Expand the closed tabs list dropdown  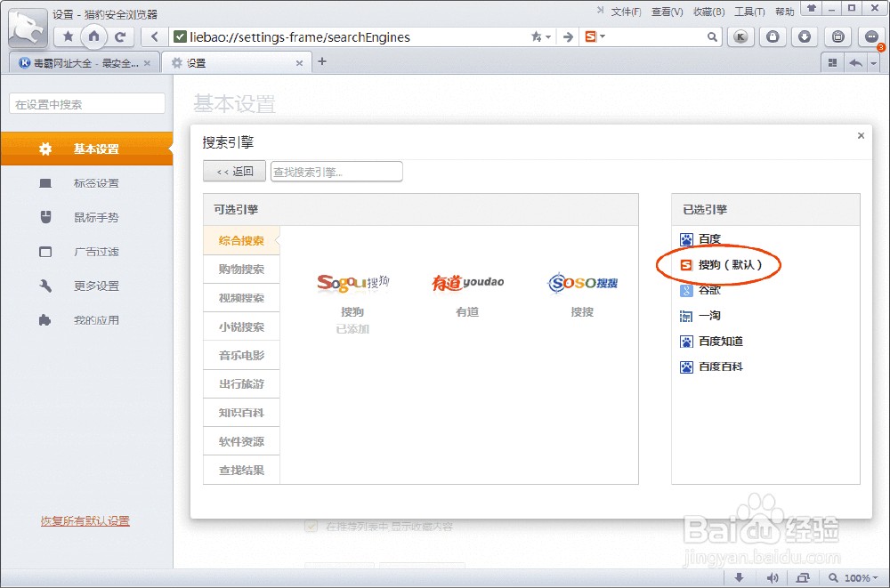coord(874,63)
